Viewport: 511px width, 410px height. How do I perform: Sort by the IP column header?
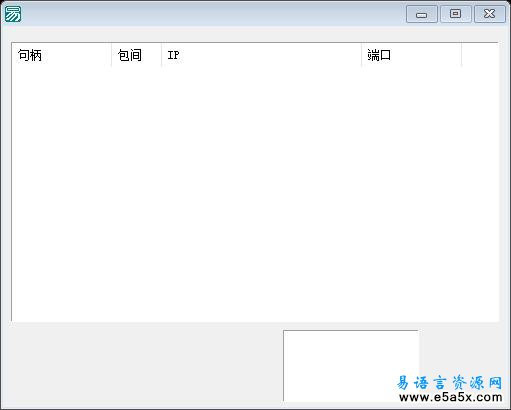point(261,55)
